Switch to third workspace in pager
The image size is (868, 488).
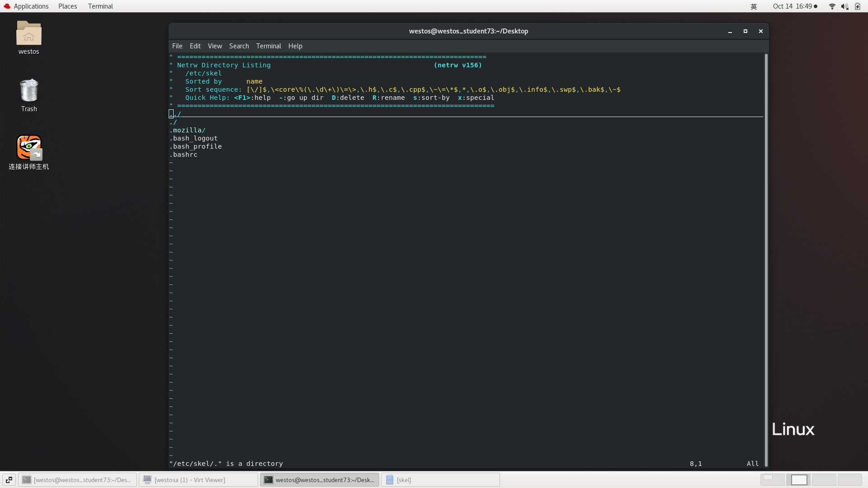coord(824,480)
